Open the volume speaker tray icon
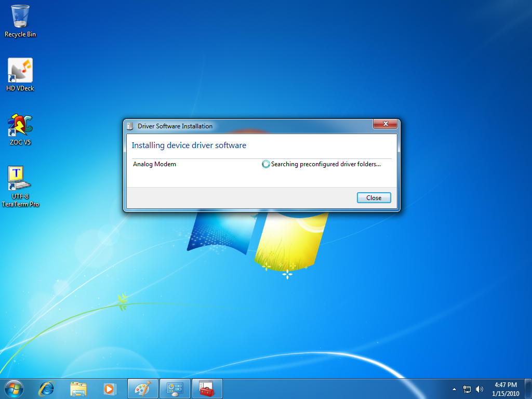This screenshot has height=399, width=532. 479,389
